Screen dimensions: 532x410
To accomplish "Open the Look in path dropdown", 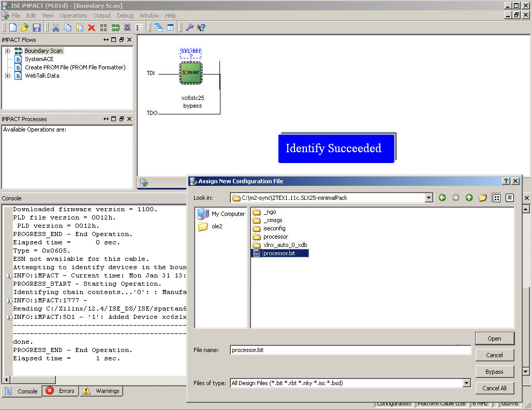I will [x=428, y=198].
